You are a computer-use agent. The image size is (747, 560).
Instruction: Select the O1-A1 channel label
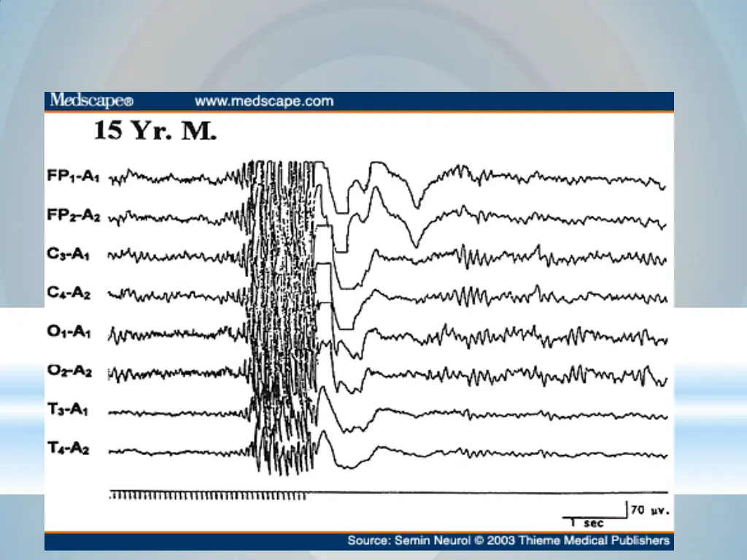69,331
